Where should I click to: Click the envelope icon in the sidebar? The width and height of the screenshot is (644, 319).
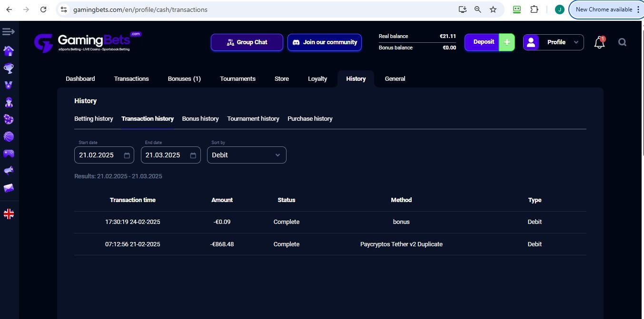pos(9,188)
